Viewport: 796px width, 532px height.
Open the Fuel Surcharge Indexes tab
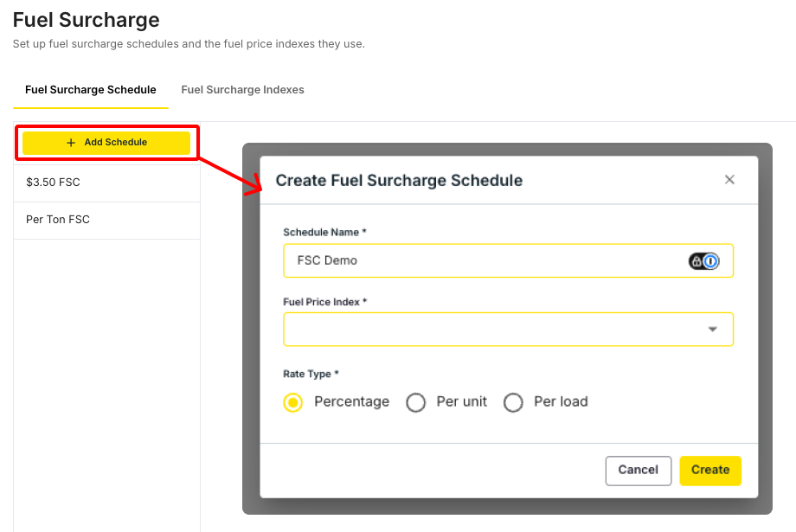coord(242,90)
